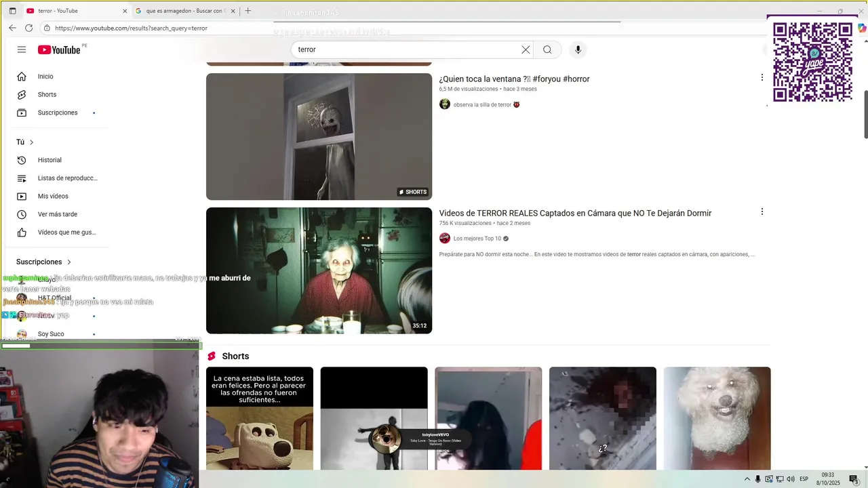
Task: Go to the YouTube logo home
Action: click(59, 49)
